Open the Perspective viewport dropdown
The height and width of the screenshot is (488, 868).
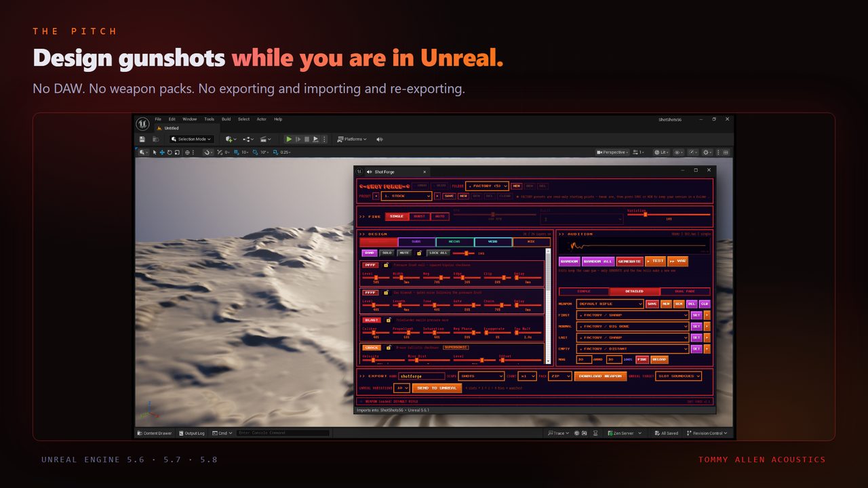coord(612,152)
